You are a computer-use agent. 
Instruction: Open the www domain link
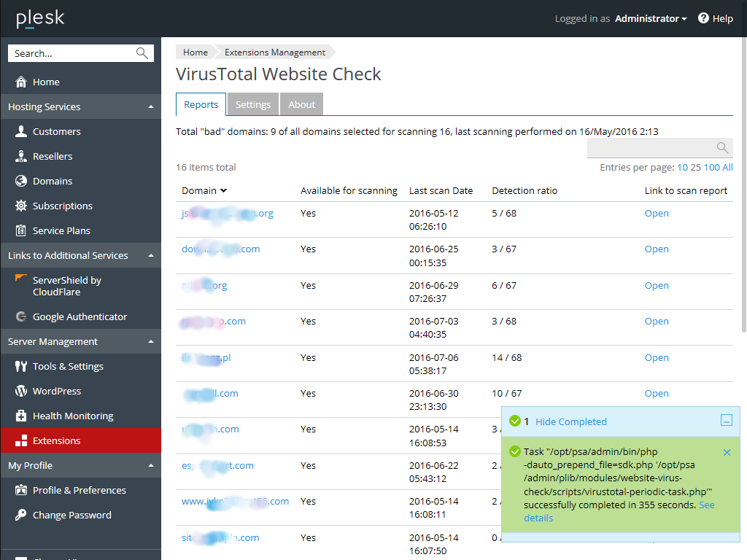(x=235, y=502)
